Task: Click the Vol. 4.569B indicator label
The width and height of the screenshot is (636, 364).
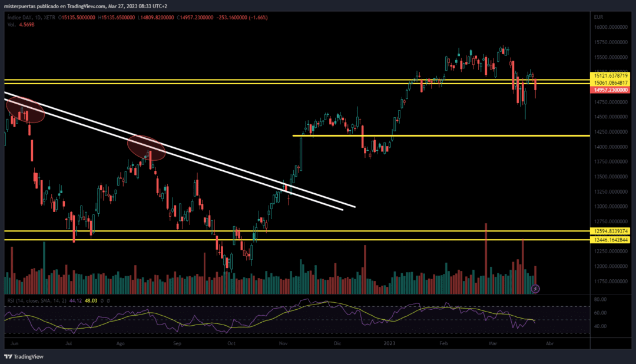Action: coord(21,25)
